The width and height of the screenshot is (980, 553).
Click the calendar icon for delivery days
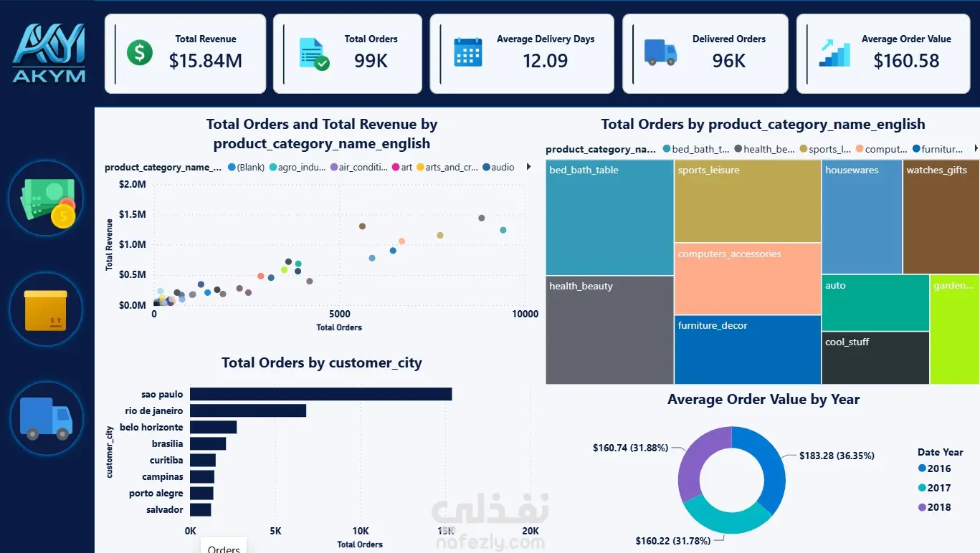pos(468,52)
